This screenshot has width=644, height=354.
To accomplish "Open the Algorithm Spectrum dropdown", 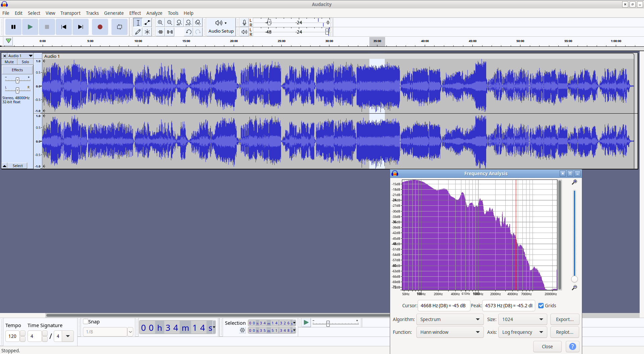I will point(450,319).
